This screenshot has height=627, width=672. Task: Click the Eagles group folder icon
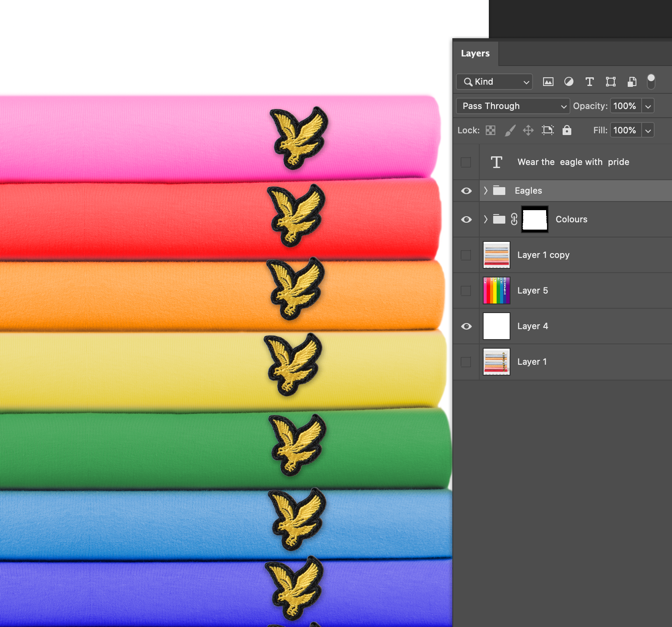click(x=499, y=190)
